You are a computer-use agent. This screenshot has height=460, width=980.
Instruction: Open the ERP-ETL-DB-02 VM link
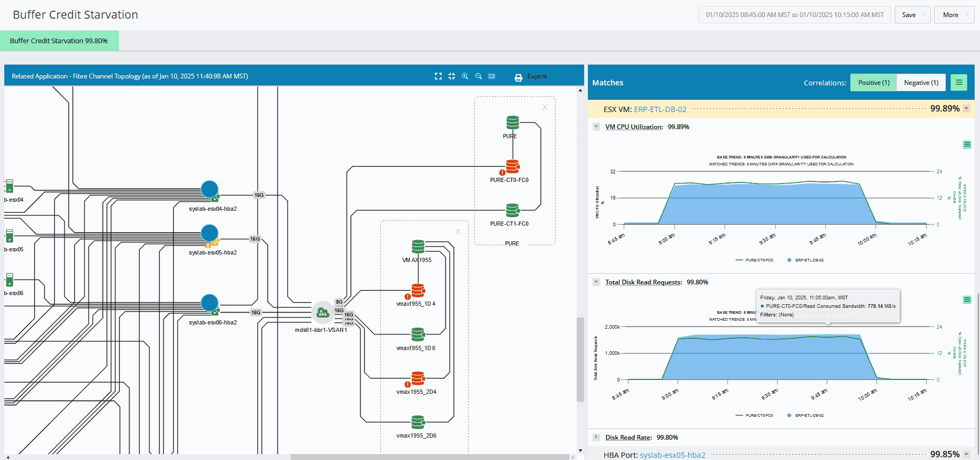tap(660, 109)
